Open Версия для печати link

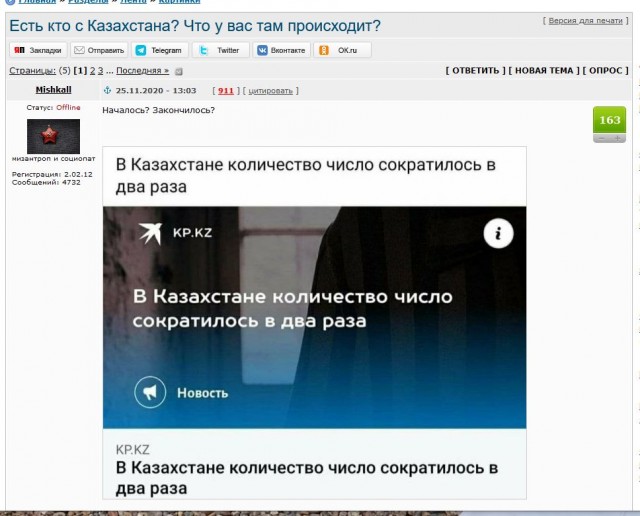point(585,20)
